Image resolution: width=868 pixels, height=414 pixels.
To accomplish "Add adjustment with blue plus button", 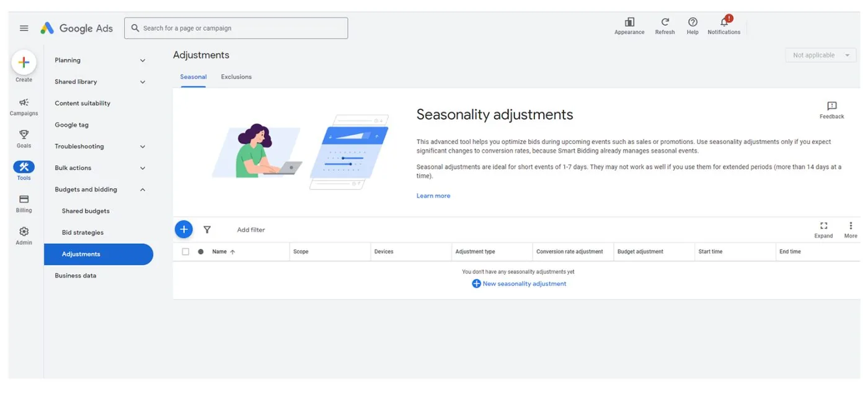I will (x=184, y=230).
